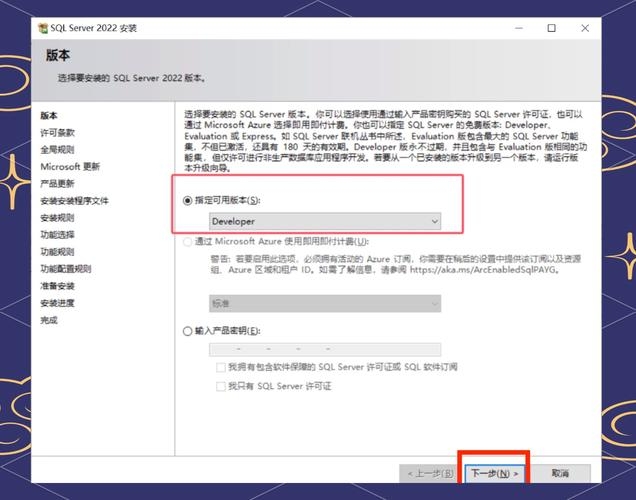Select the 指定可用版本 radio button
The width and height of the screenshot is (636, 500).
187,200
